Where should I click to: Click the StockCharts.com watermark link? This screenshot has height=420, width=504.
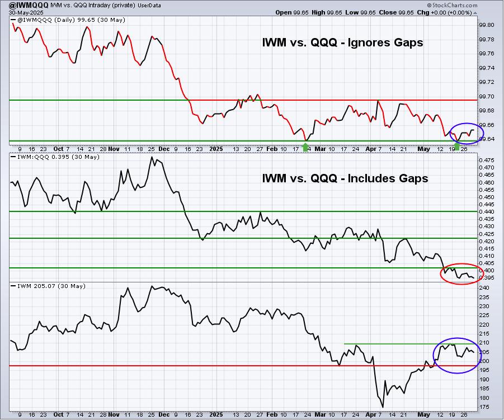click(x=452, y=5)
